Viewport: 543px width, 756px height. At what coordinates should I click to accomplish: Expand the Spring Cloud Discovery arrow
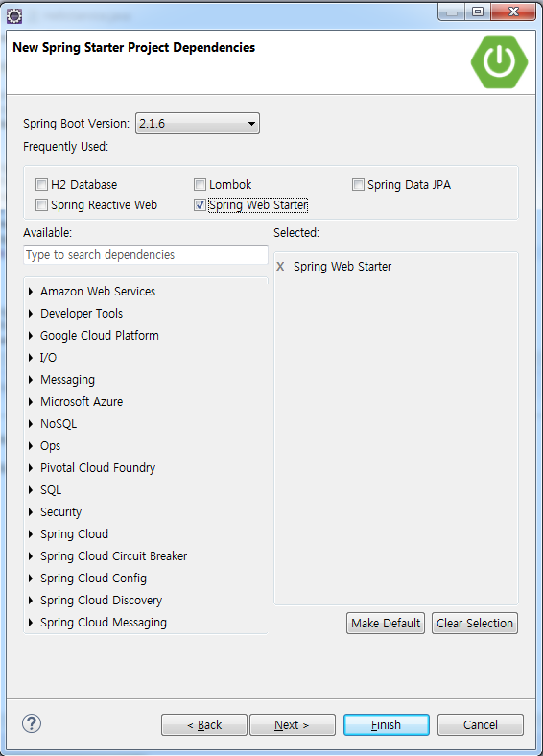click(31, 601)
